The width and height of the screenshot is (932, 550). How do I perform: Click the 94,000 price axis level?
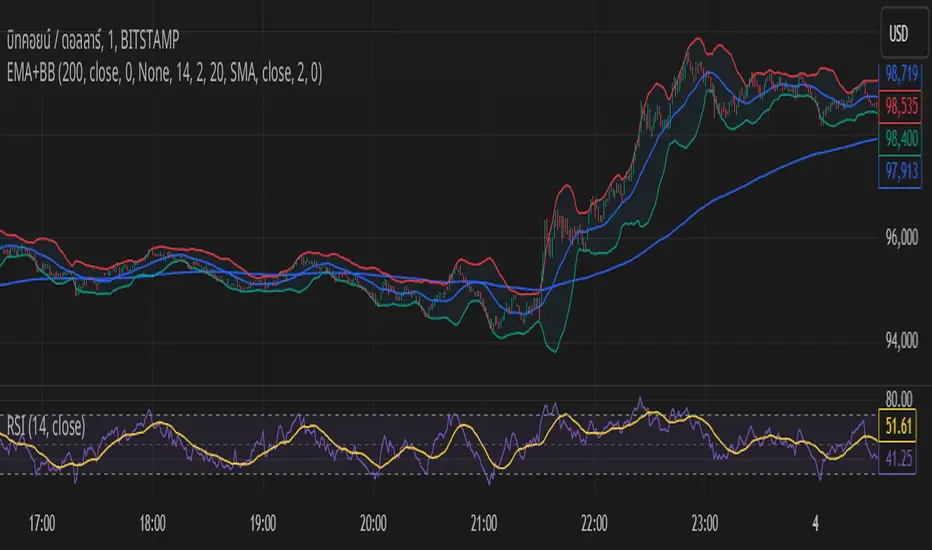coord(901,342)
